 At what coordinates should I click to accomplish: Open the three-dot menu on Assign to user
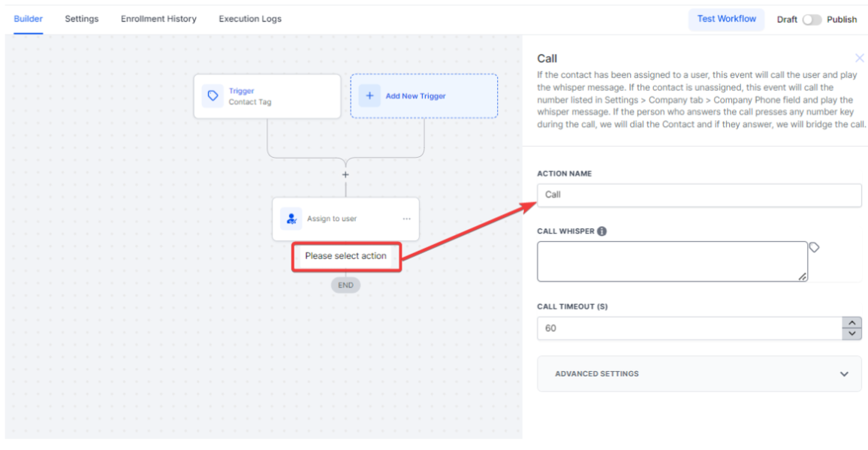[x=407, y=219]
